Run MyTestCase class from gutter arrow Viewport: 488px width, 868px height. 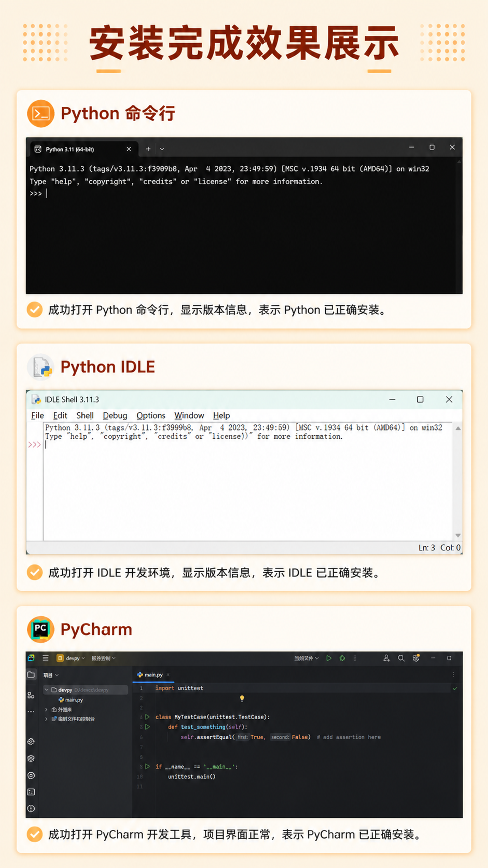tap(147, 717)
